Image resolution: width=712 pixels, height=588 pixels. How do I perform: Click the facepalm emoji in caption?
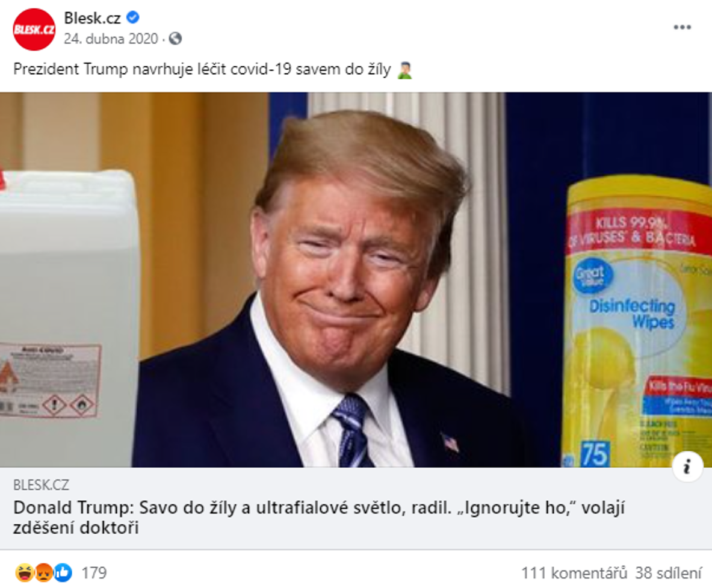404,70
